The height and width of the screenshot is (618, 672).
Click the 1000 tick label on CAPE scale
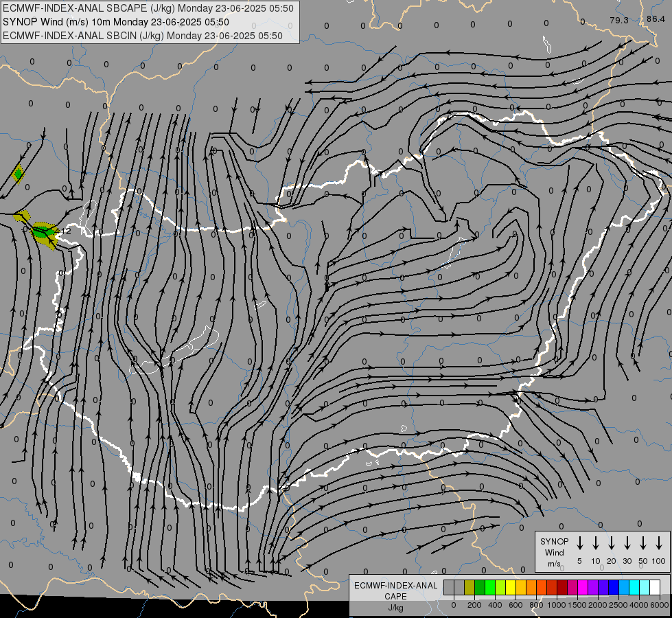point(557,605)
